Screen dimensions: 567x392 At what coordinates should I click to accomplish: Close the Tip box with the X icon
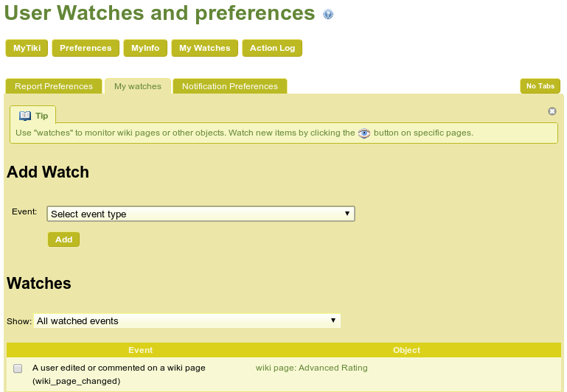[x=552, y=111]
